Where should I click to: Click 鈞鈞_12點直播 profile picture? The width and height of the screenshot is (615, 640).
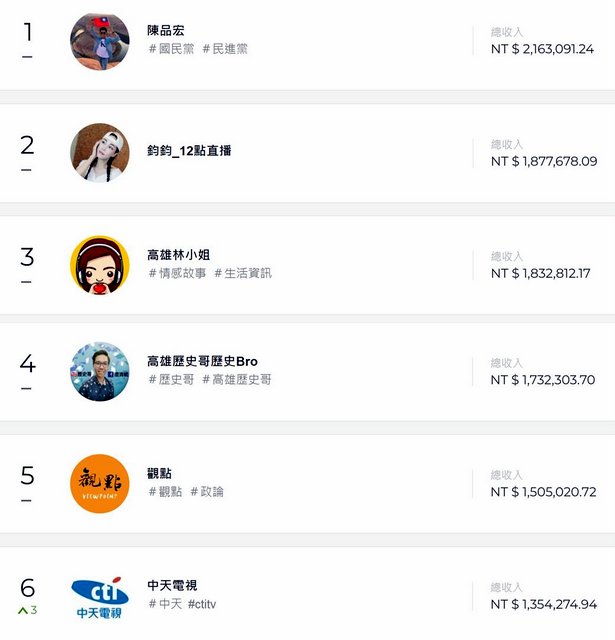(100, 153)
